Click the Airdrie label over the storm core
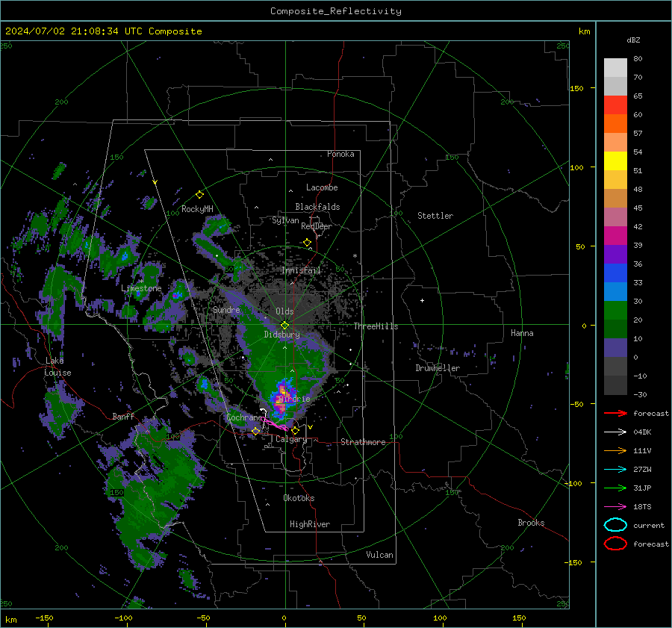 (x=294, y=399)
